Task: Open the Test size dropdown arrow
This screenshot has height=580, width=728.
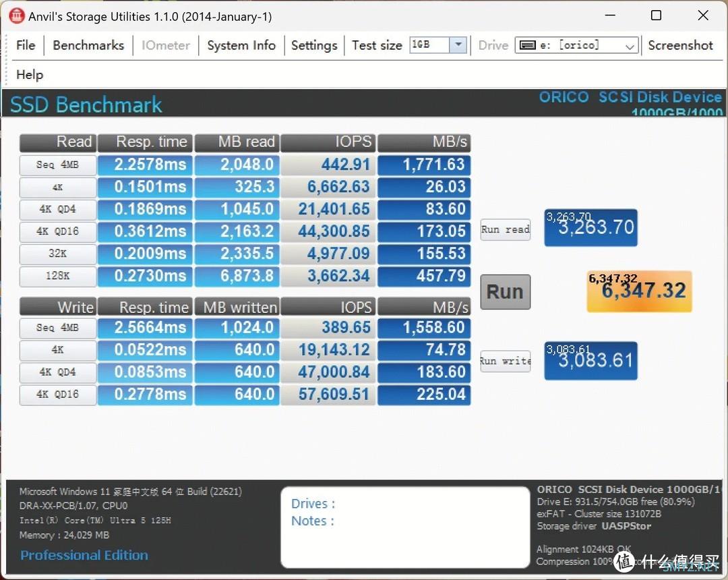Action: (458, 45)
